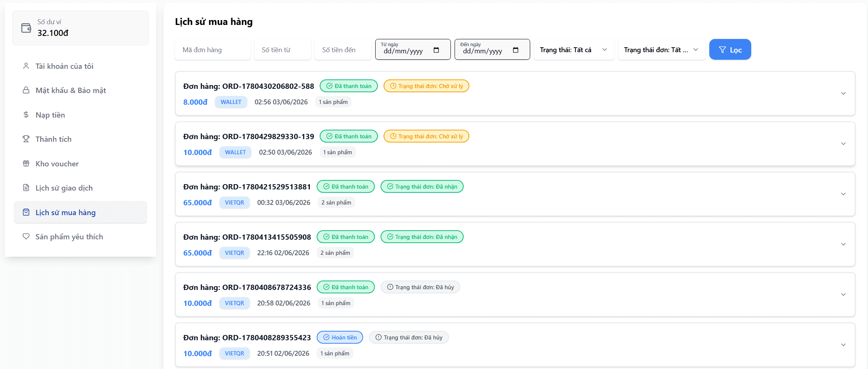The image size is (868, 369).
Task: Click the 22:16 02/06/2026 timestamp
Action: [283, 253]
